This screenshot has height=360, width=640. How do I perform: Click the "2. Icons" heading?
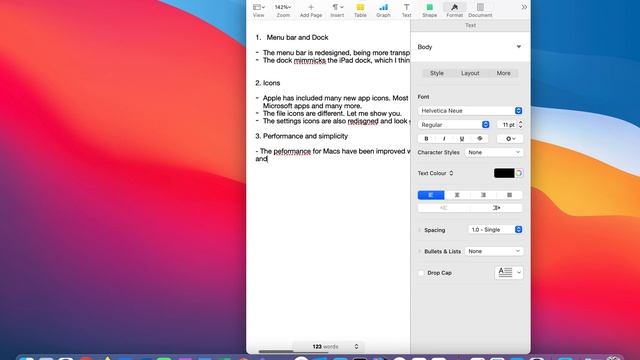pyautogui.click(x=268, y=83)
